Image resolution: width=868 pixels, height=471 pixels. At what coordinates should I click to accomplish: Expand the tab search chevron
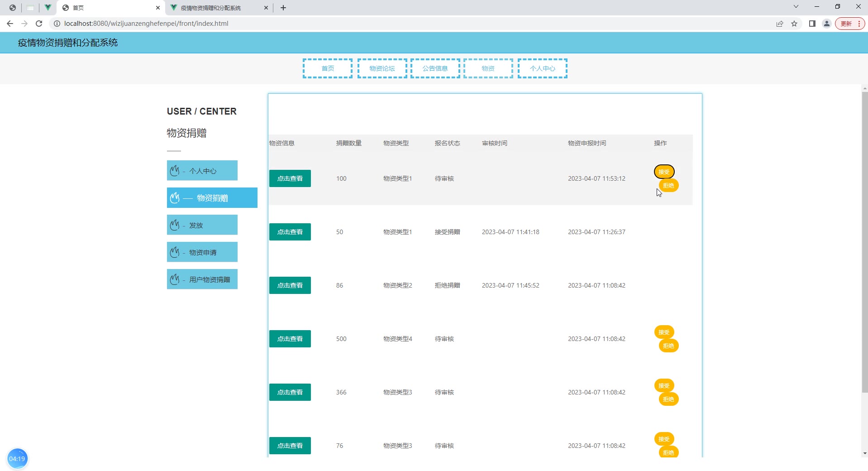pyautogui.click(x=796, y=7)
